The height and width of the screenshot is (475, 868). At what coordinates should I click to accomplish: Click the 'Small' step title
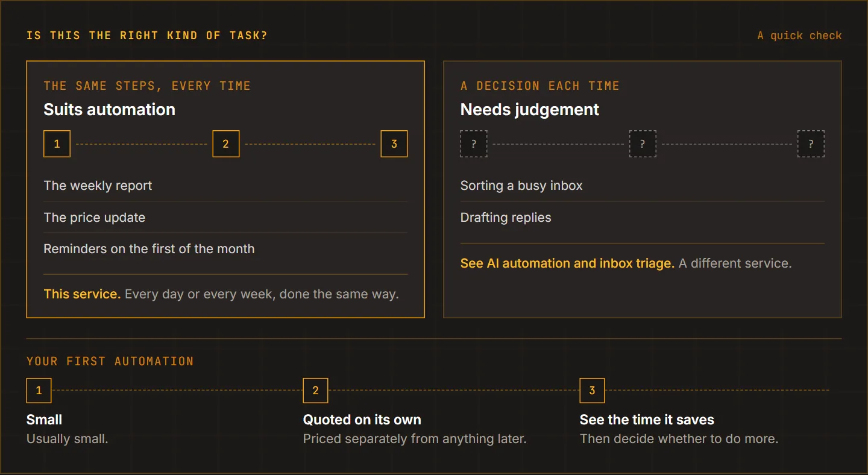click(45, 420)
